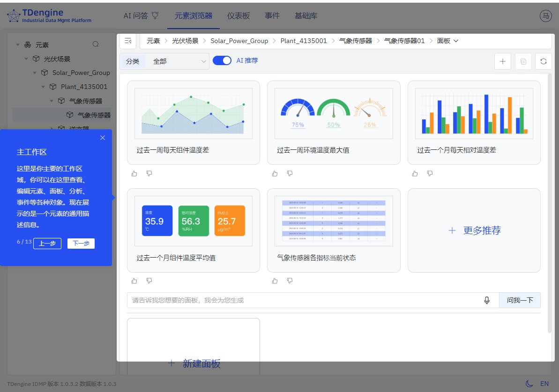Open the 分类 全部 dropdown
Viewport: 559px width, 392px height.
coord(177,61)
